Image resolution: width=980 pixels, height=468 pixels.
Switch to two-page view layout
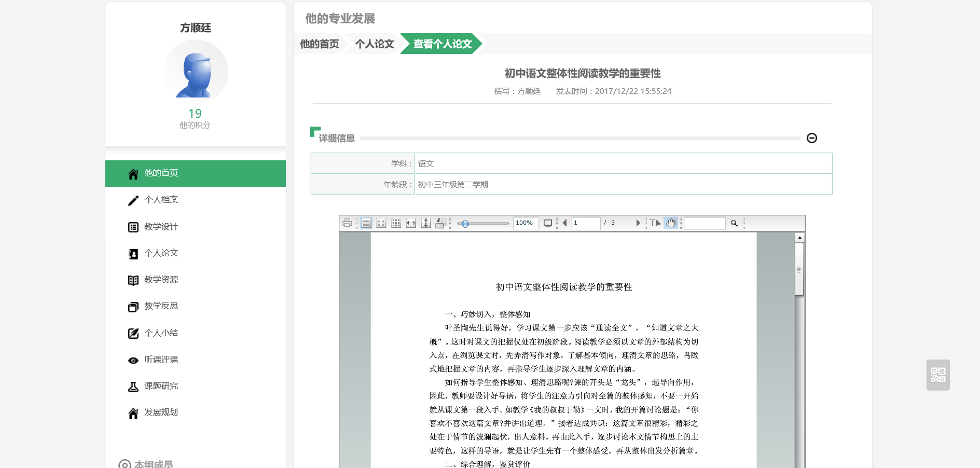coord(381,223)
